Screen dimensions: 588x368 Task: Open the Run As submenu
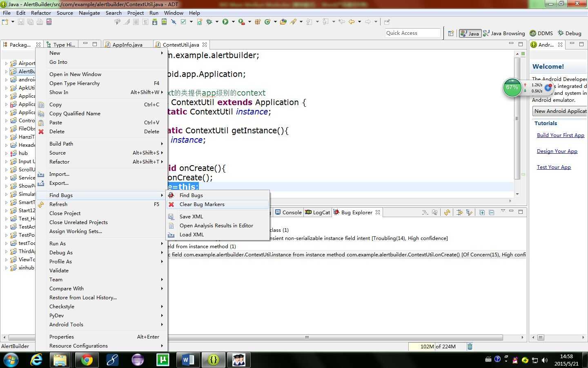[102, 244]
